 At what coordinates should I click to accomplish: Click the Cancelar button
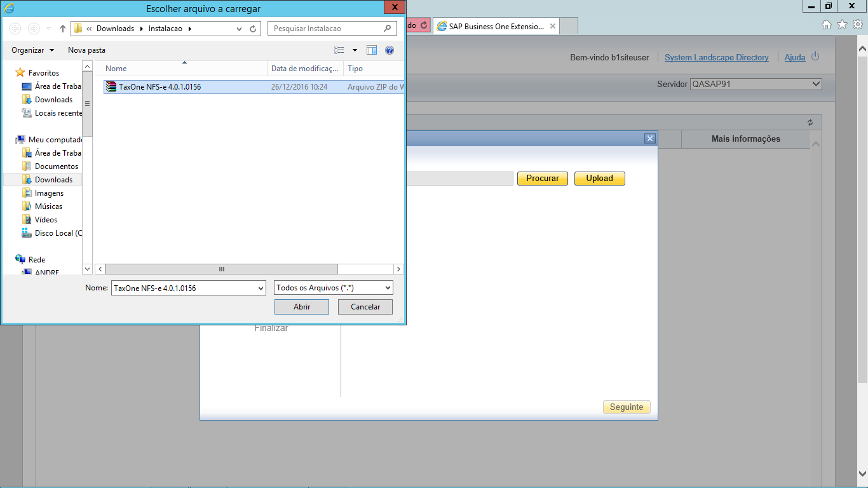point(365,307)
